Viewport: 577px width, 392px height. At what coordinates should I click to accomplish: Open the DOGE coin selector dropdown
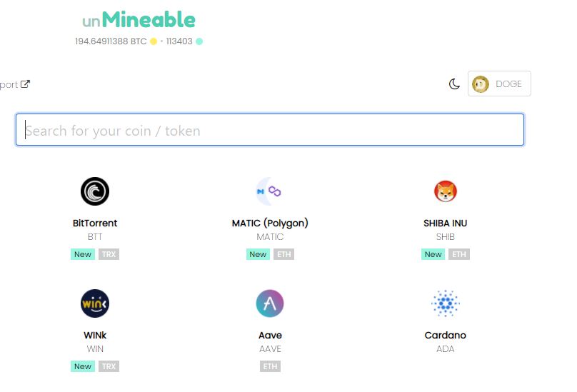coord(499,84)
